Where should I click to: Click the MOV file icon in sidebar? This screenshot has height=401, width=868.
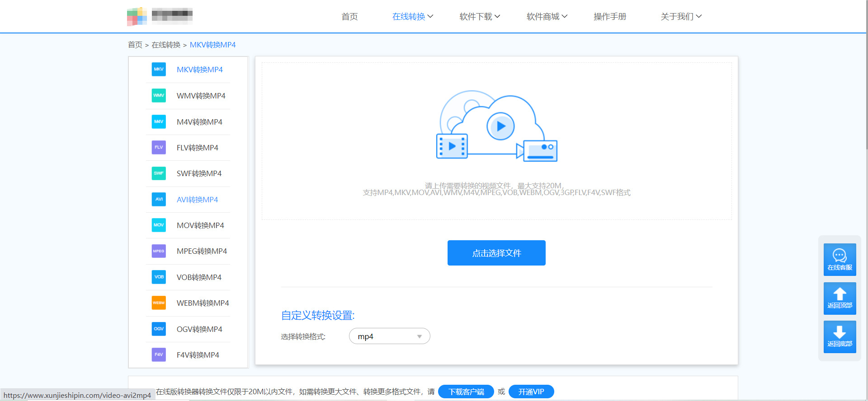coord(159,225)
